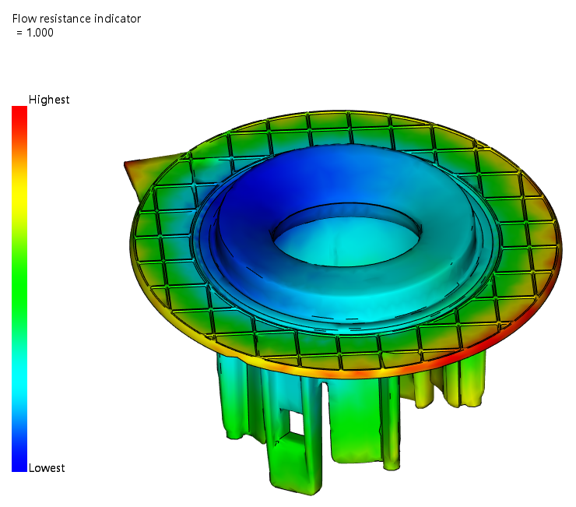Click the 'Flow resistance indicator' title text
Viewport: 576px width, 507px height.
click(x=76, y=19)
